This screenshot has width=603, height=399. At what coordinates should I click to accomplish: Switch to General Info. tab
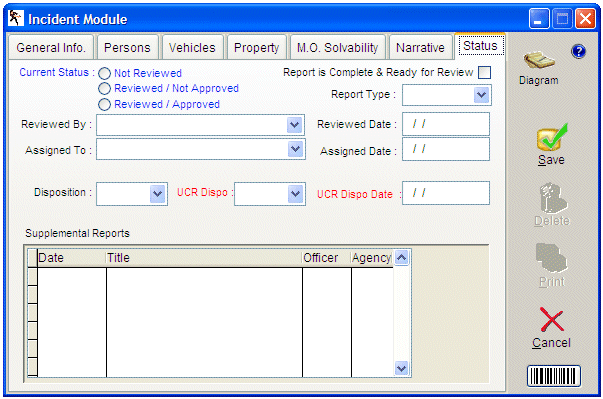[51, 48]
